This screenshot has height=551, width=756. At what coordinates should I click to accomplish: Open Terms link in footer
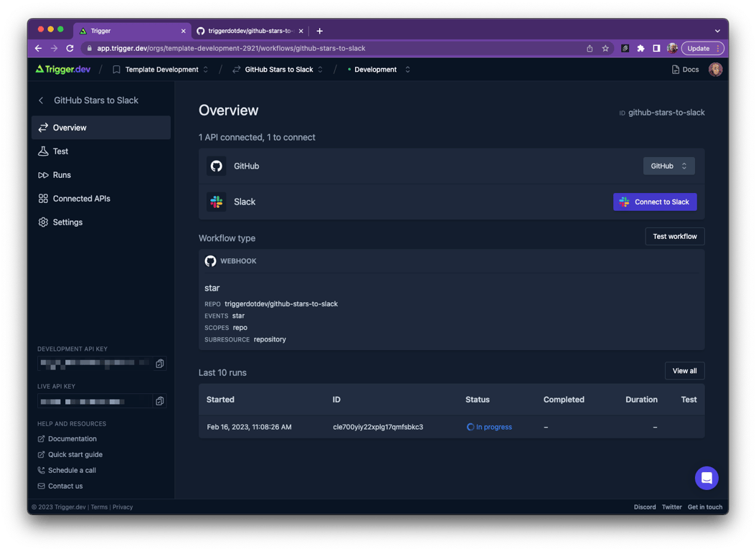tap(99, 507)
